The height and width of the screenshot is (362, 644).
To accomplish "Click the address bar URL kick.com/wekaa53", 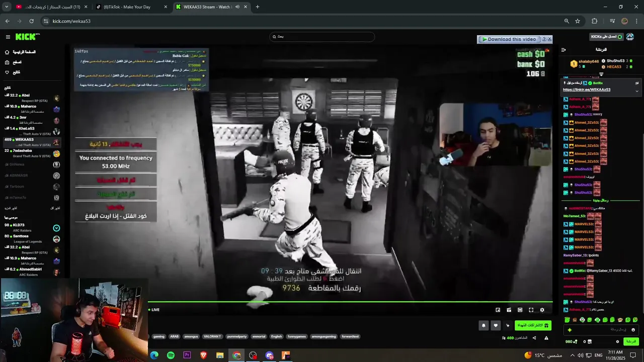I will (71, 21).
